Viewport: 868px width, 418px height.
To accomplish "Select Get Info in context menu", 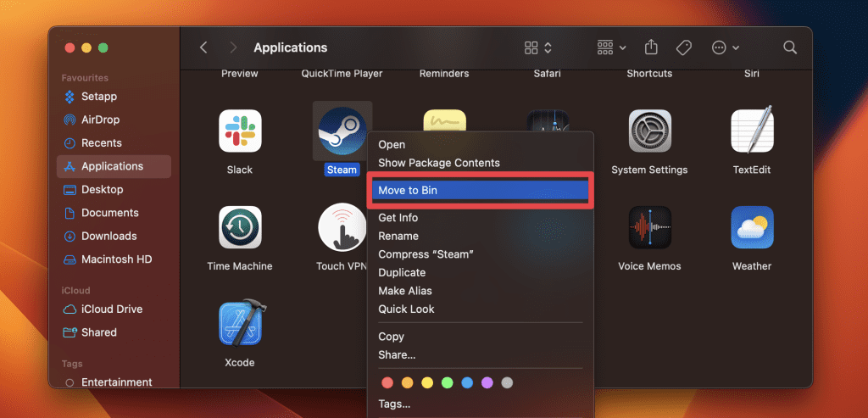I will tap(398, 218).
